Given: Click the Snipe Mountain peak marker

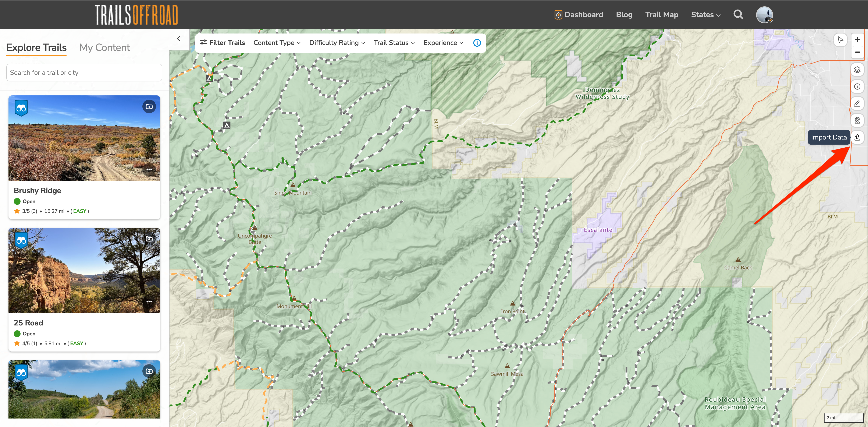Looking at the screenshot, I should (x=293, y=185).
